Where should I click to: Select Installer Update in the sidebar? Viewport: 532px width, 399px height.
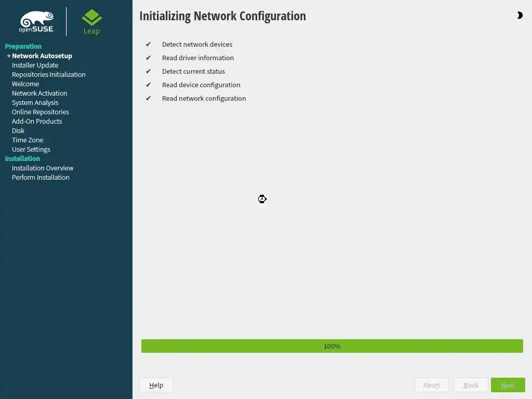coord(35,65)
